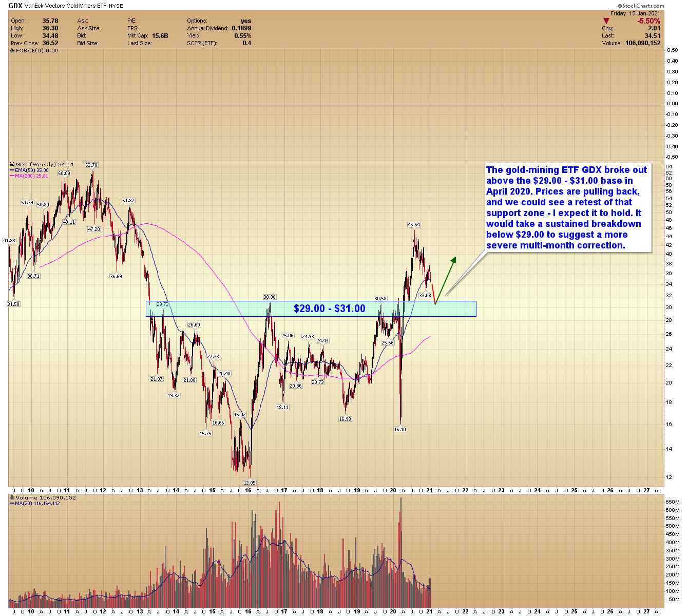688x616 pixels.
Task: Click the blue EMA(50) legend line swatch
Action: pyautogui.click(x=12, y=170)
